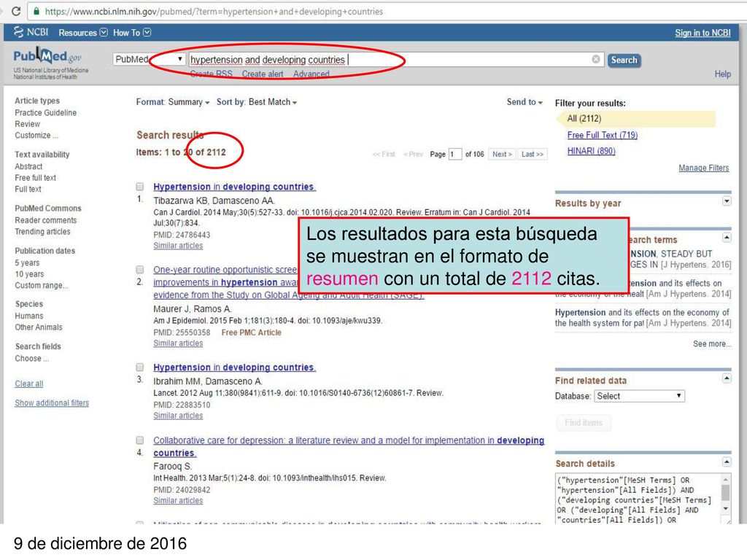Collapse the Search details panel

[727, 462]
